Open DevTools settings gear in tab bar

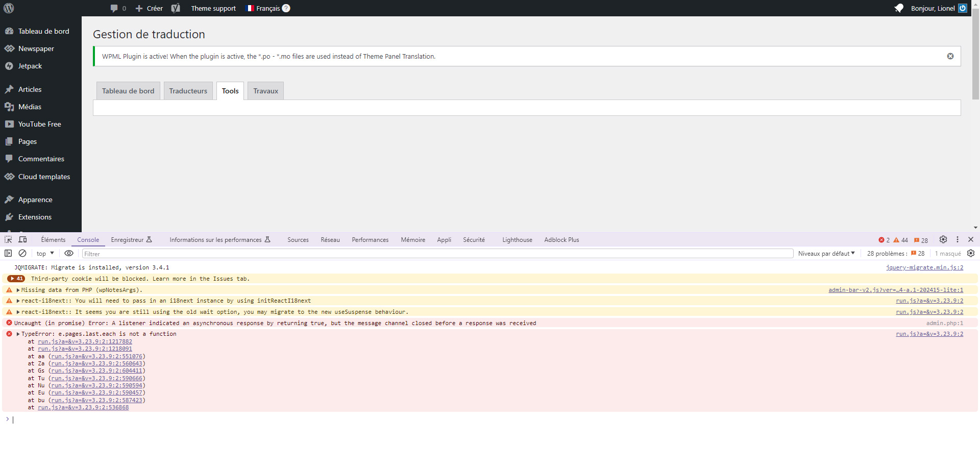pyautogui.click(x=943, y=239)
